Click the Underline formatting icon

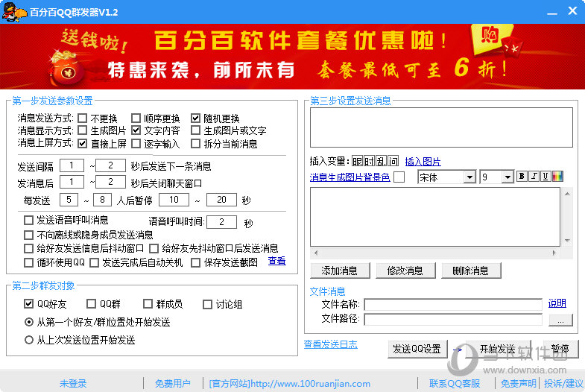(546, 176)
